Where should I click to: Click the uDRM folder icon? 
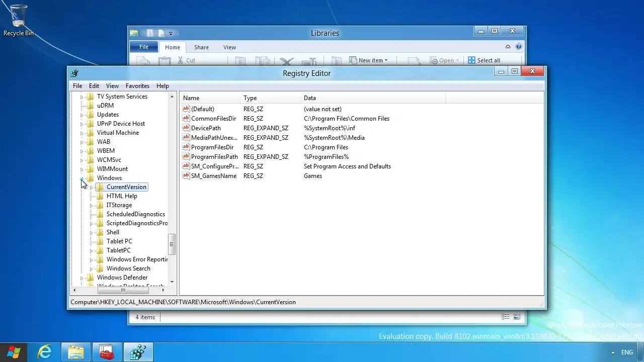[x=90, y=106]
